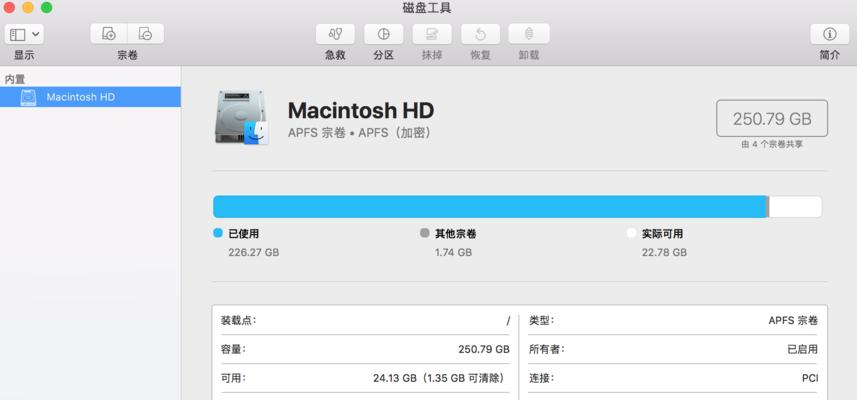Open the Partition (分区) tool
The height and width of the screenshot is (400, 857).
tap(384, 34)
